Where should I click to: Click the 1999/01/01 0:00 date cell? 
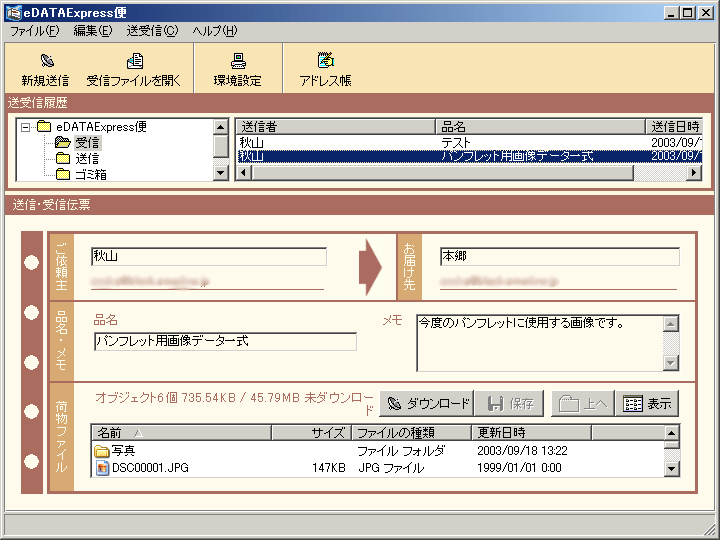tap(519, 468)
